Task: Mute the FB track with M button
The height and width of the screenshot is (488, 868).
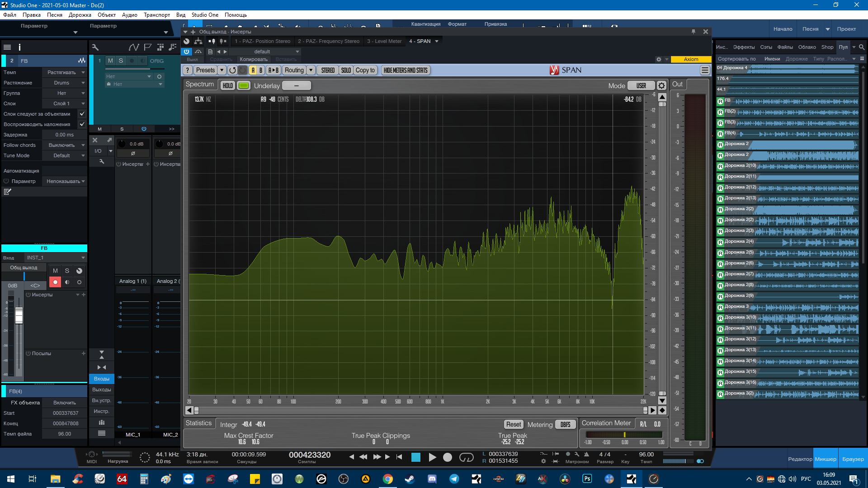Action: pyautogui.click(x=55, y=271)
